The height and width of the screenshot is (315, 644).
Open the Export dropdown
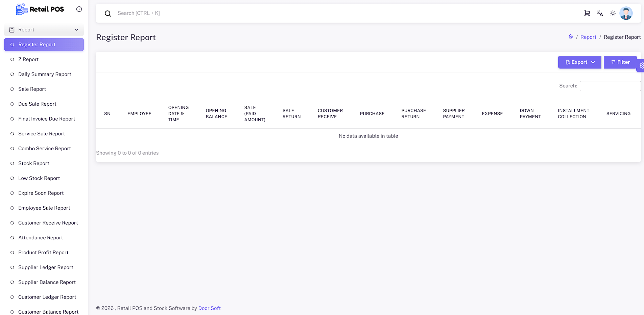click(579, 62)
